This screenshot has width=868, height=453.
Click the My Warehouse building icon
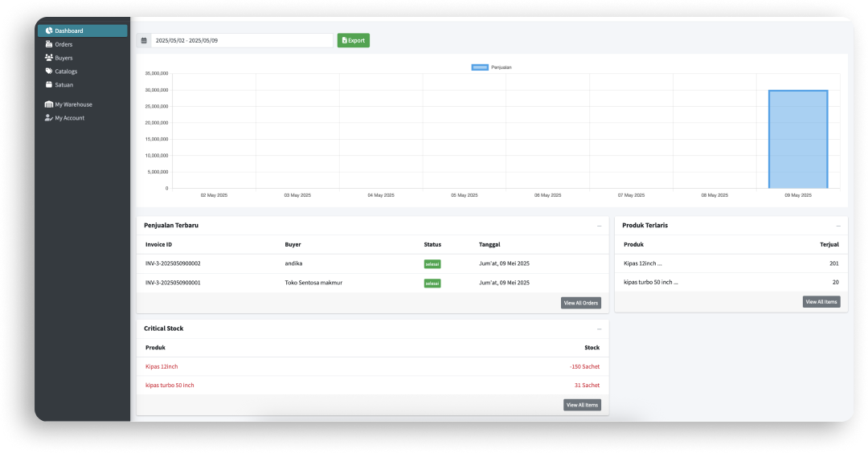[x=49, y=104]
